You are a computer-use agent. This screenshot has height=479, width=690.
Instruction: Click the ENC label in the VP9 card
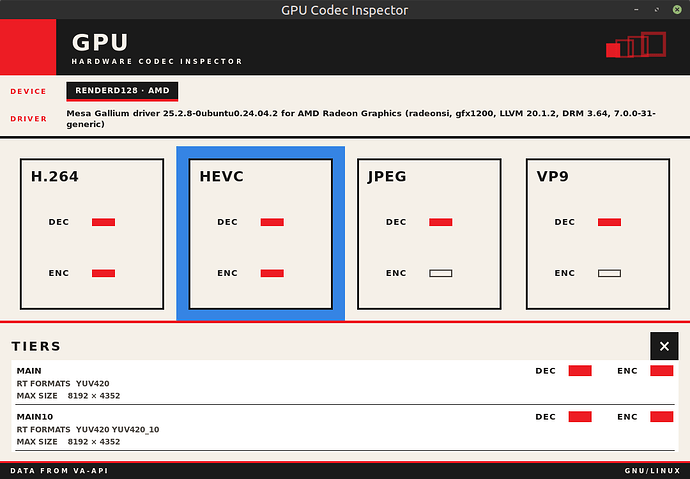tap(565, 273)
